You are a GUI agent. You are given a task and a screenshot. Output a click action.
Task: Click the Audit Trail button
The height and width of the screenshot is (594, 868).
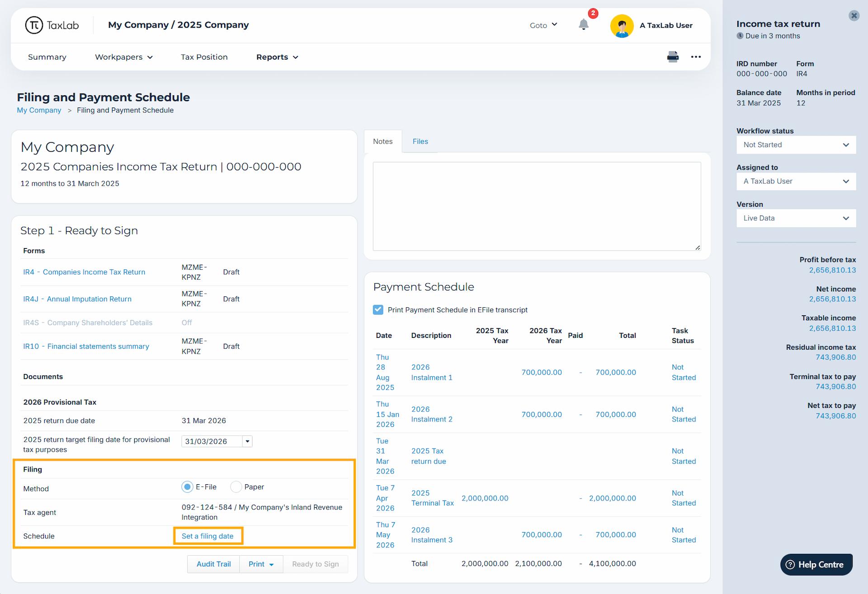click(213, 564)
